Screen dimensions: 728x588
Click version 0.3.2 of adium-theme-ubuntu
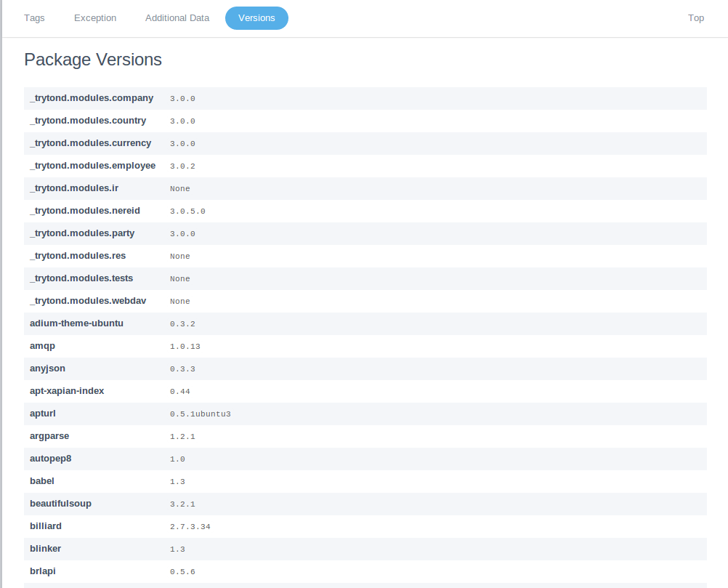[182, 324]
